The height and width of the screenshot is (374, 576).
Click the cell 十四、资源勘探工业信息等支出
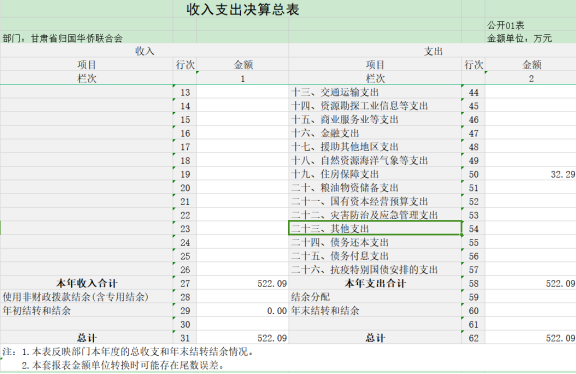[x=375, y=106]
